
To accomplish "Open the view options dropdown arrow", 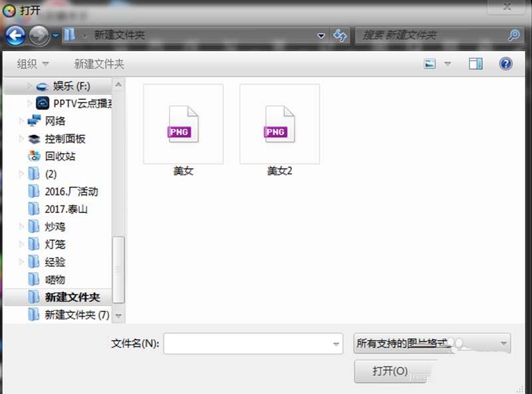I will 446,63.
